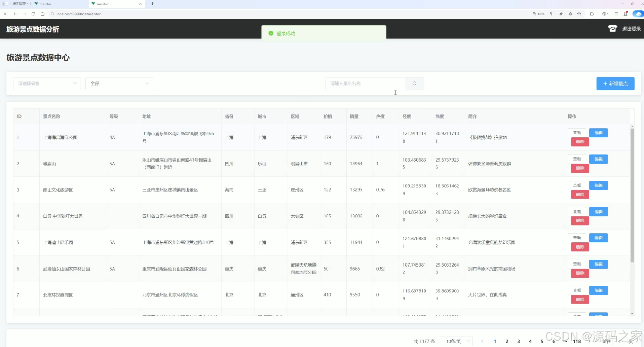Click the share arrow toolbar icon
644x347 pixels.
[x=570, y=14]
